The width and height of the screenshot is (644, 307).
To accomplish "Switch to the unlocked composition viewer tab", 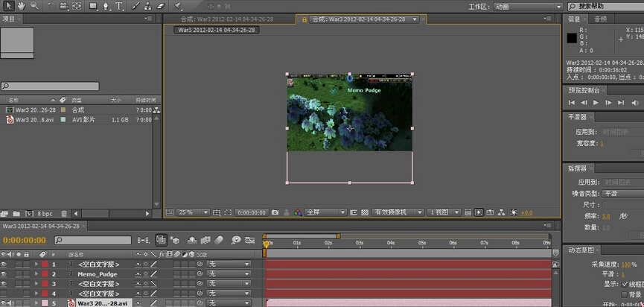I will click(227, 19).
